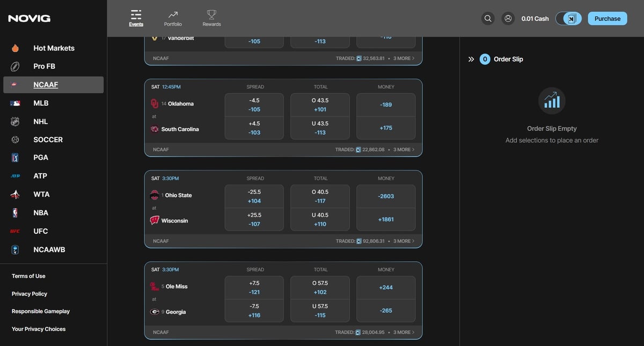Select Wisconsin +1861 moneyline
Screen dimensions: 644x346
tap(386, 219)
